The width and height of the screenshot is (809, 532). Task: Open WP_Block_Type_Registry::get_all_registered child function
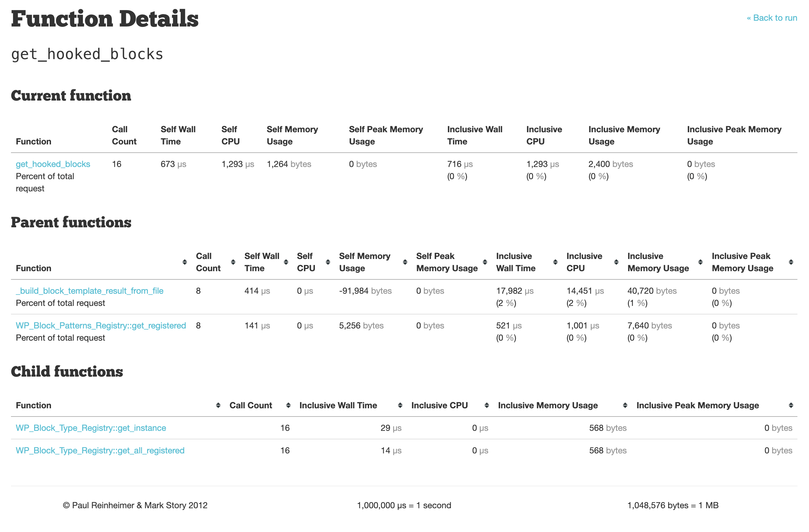pos(100,450)
